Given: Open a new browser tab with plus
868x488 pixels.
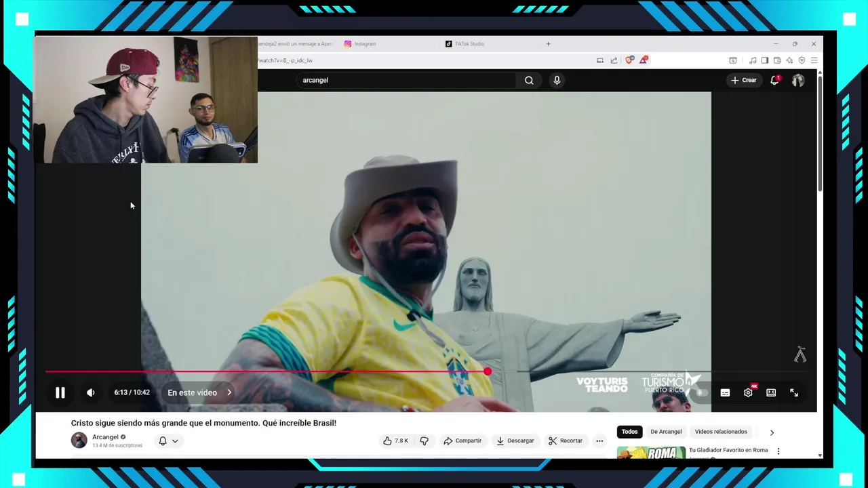Looking at the screenshot, I should click(548, 44).
